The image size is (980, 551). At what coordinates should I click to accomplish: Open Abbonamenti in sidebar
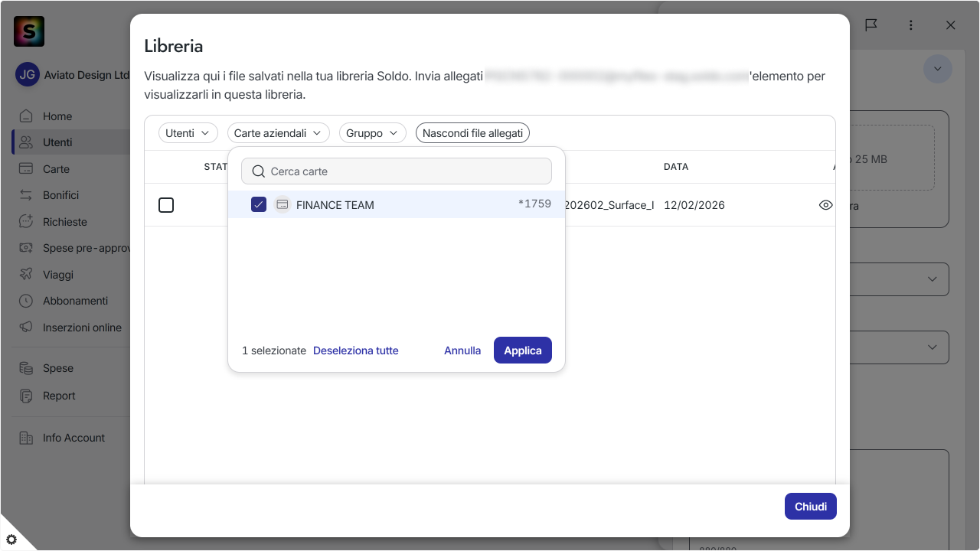coord(75,301)
